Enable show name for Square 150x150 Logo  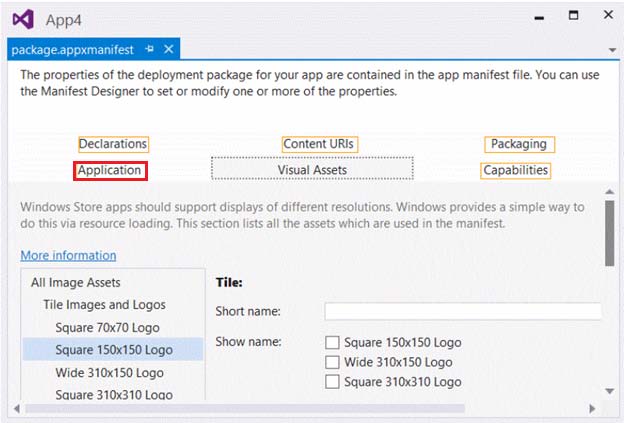point(332,342)
